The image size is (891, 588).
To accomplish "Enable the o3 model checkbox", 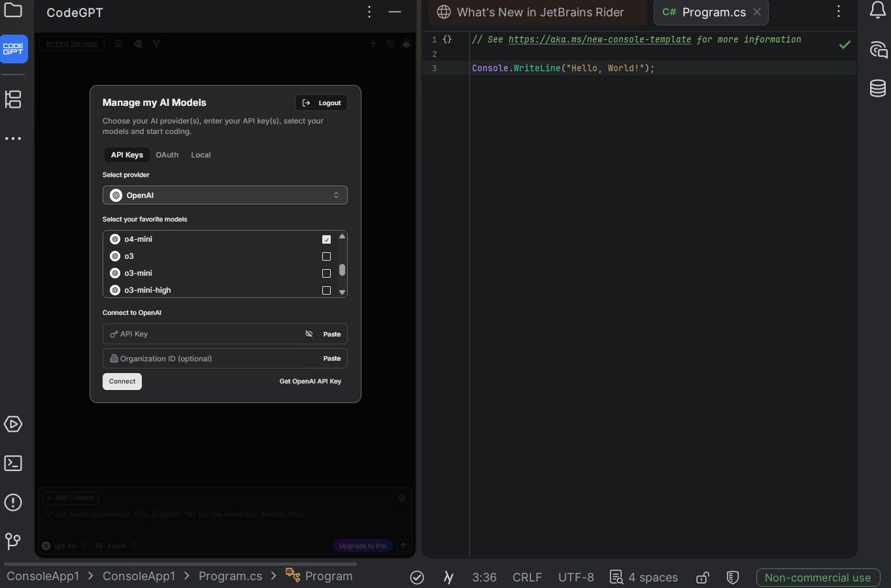I will click(x=326, y=257).
